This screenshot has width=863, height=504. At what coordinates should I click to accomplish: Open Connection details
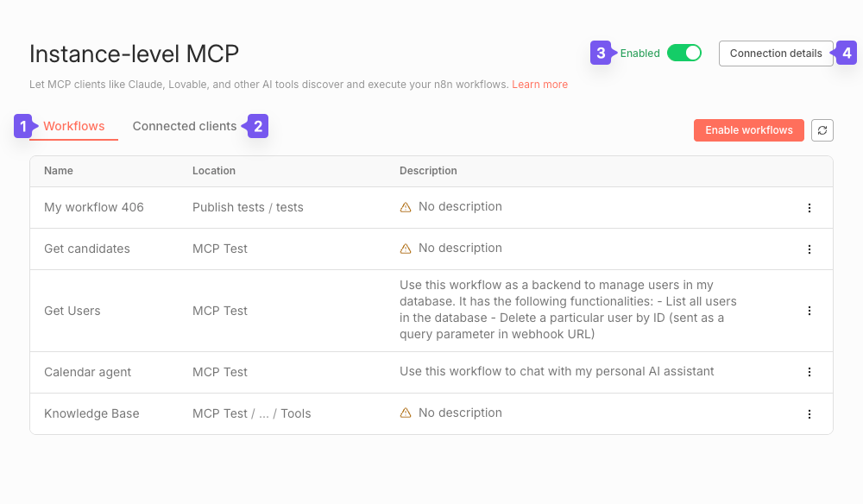point(776,53)
